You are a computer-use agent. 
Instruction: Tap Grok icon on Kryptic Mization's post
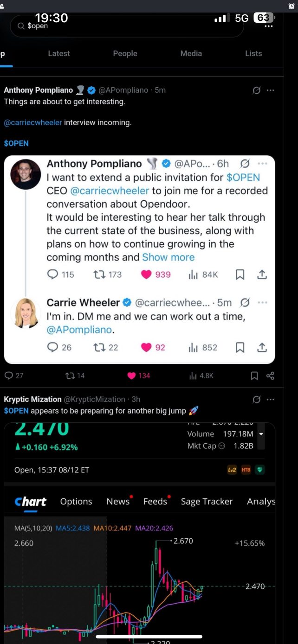(256, 399)
